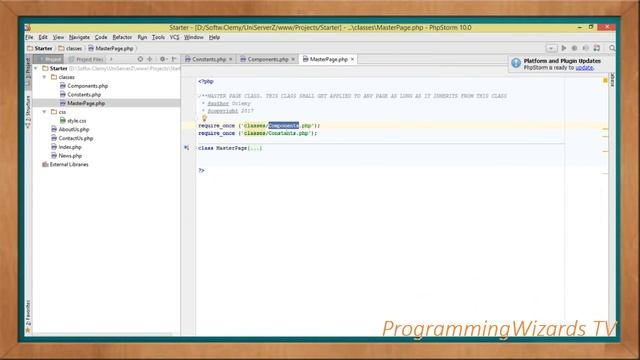This screenshot has width=640, height=360.
Task: Select style.css in project tree
Action: pos(77,120)
